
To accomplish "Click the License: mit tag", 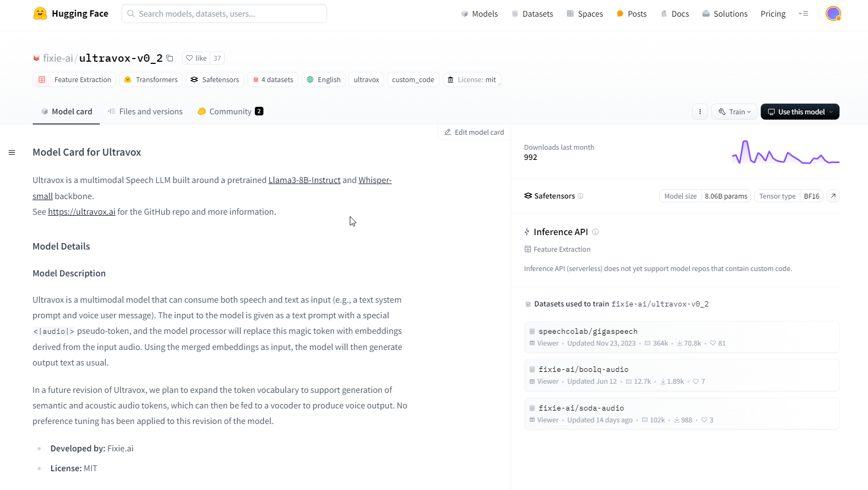I will [472, 79].
